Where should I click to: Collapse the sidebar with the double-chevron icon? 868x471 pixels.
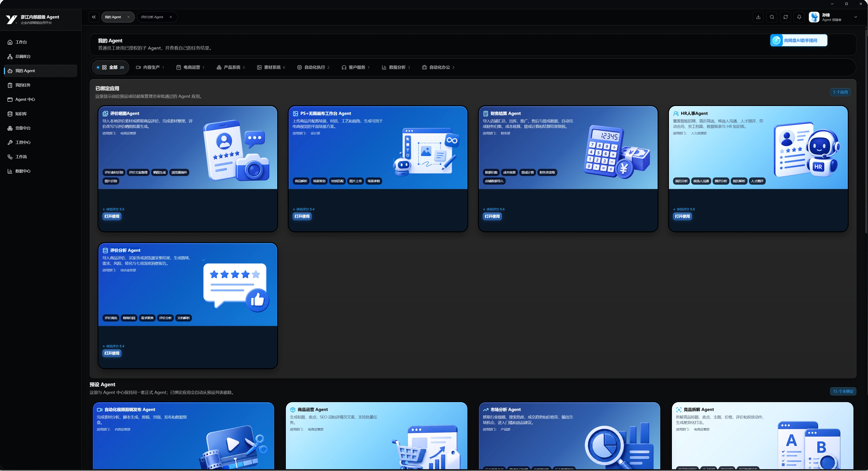[94, 17]
